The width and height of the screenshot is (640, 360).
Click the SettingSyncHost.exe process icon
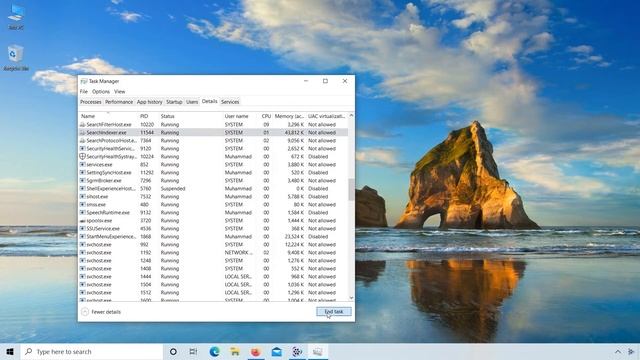(82, 173)
